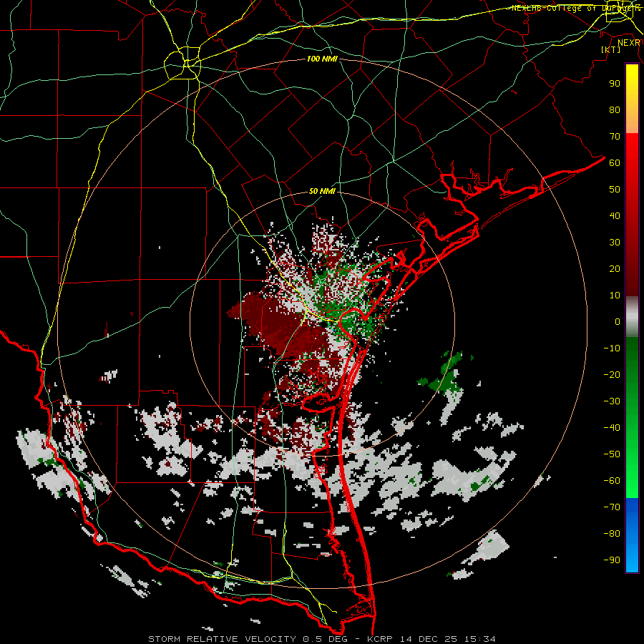
Task: Click the 0.5 DEG elevation text in caption
Action: (325, 639)
